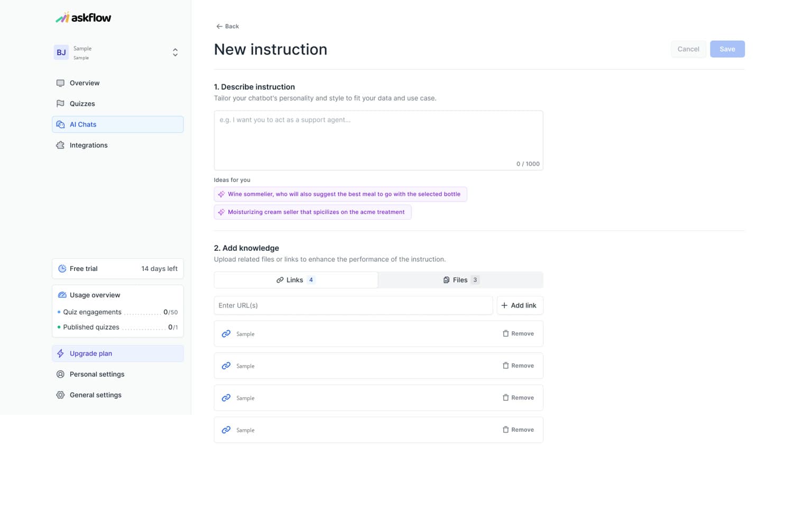Click the first Sample link's chain icon
Screen dimensions: 812x508
coord(226,334)
